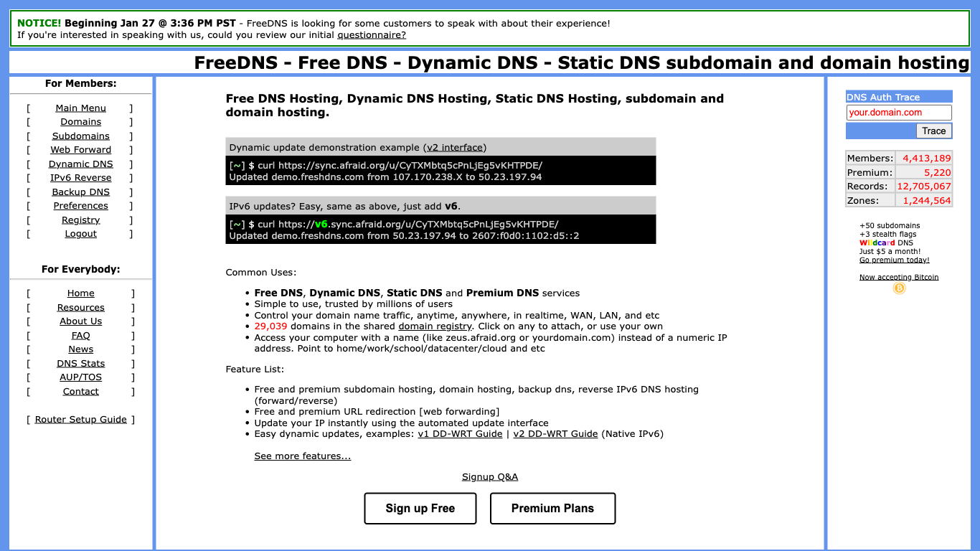980x551 pixels.
Task: Click the For Everybody heading
Action: click(x=80, y=269)
